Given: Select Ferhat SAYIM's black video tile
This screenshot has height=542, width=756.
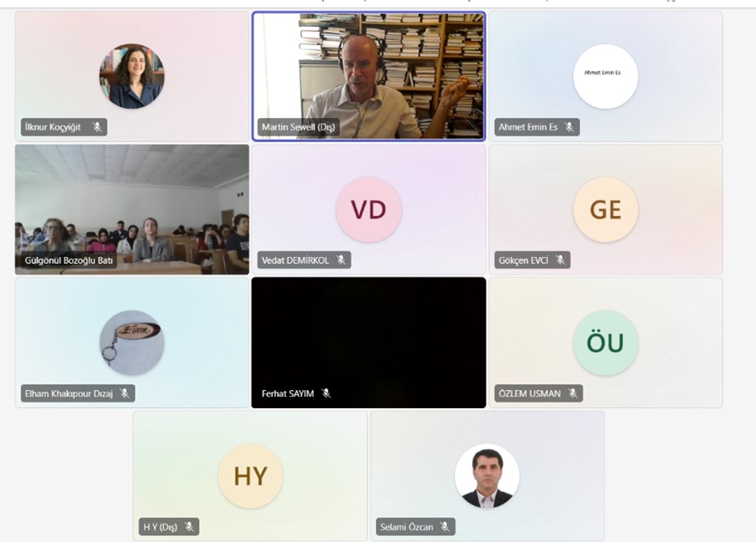Looking at the screenshot, I should tap(369, 342).
